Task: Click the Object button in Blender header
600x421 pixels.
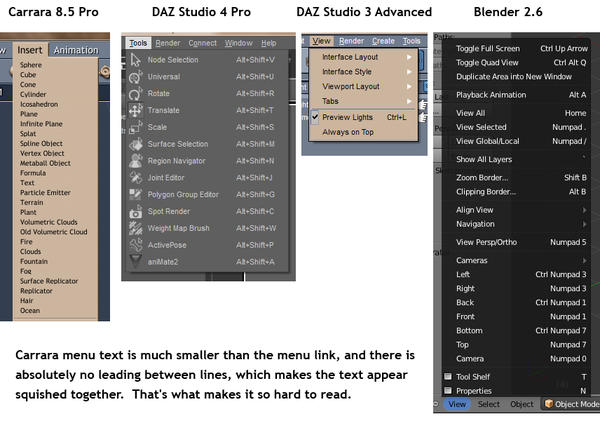Action: pos(522,404)
